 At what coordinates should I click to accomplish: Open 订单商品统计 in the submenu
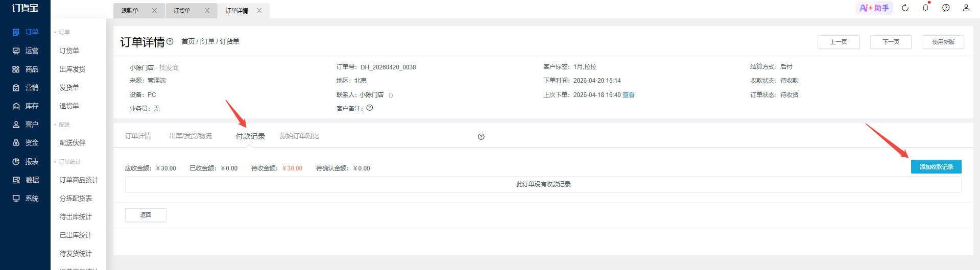(x=79, y=180)
